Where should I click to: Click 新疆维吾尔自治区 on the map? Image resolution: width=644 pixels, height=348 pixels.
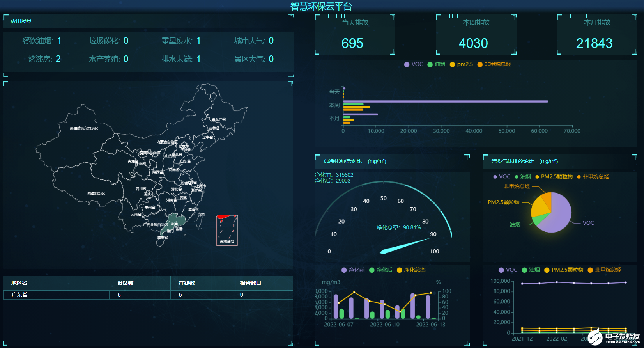pos(84,128)
